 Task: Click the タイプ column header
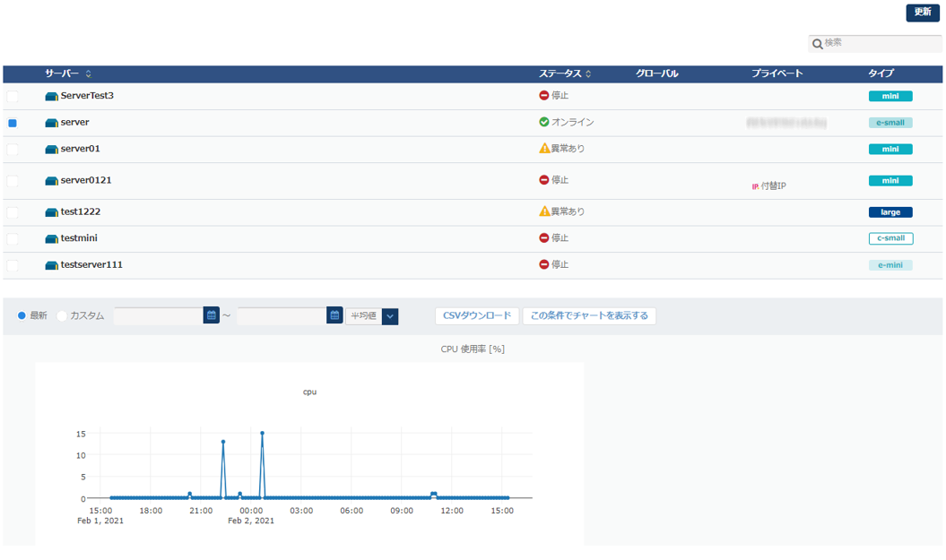[x=881, y=73]
